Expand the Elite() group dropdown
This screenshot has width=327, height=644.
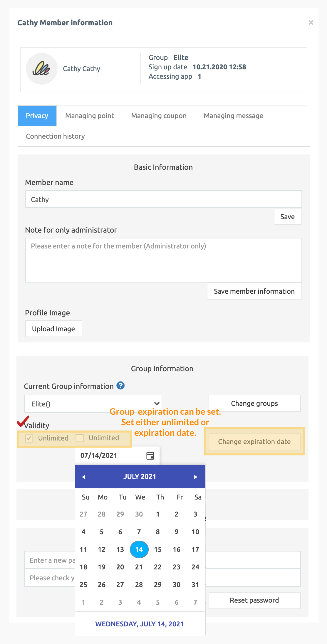(93, 404)
